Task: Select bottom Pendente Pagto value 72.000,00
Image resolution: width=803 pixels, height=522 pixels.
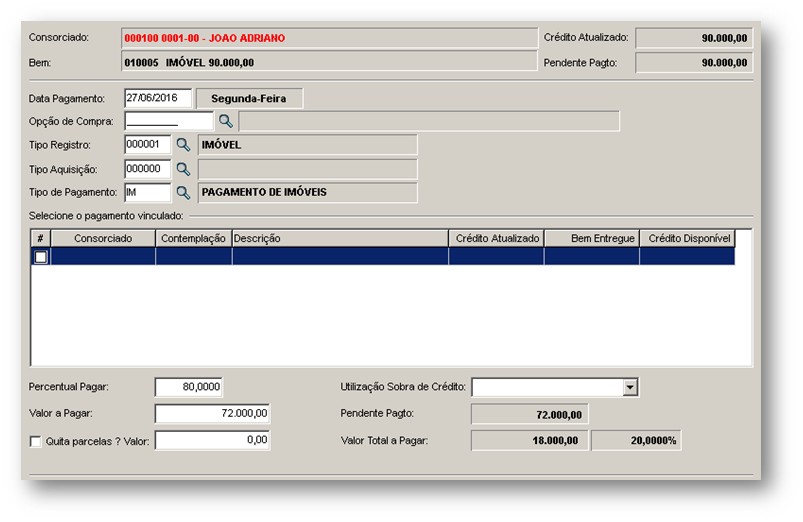Action: 530,414
